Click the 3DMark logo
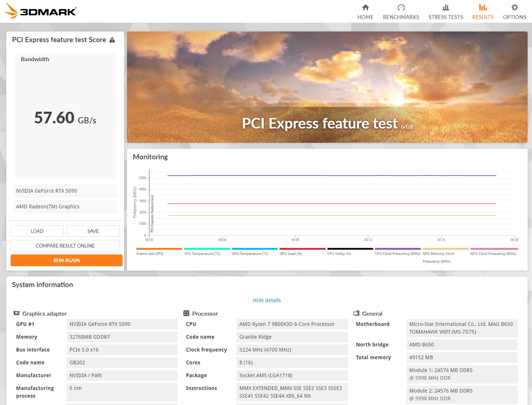This screenshot has height=405, width=532. click(x=40, y=11)
